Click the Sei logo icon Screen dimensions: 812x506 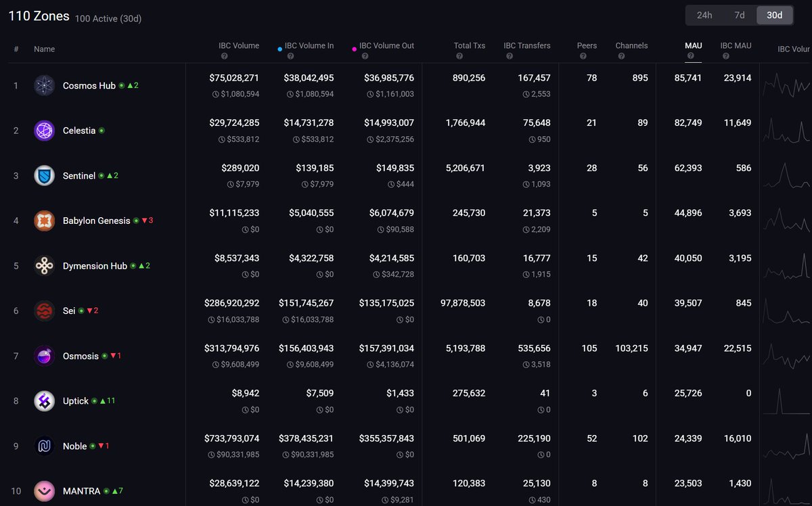pos(45,310)
